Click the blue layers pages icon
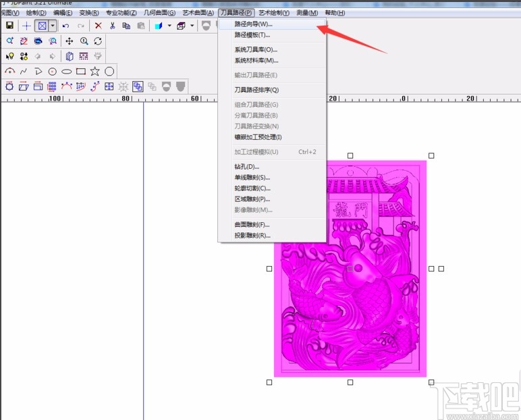This screenshot has width=521, height=420. coord(69,56)
